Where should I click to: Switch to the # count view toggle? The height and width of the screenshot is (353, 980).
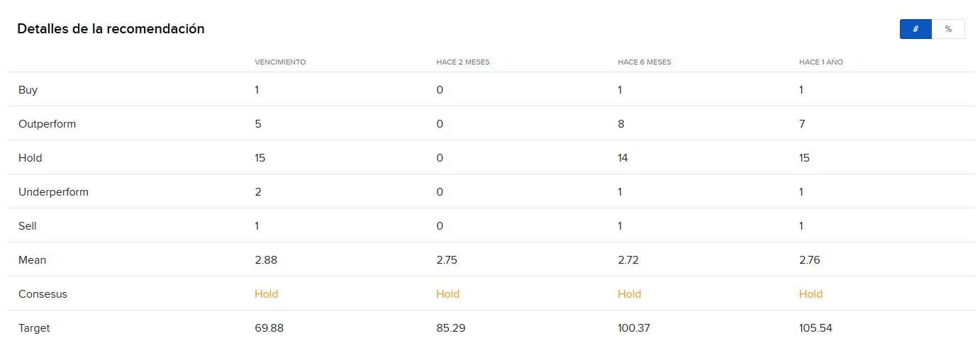(915, 29)
